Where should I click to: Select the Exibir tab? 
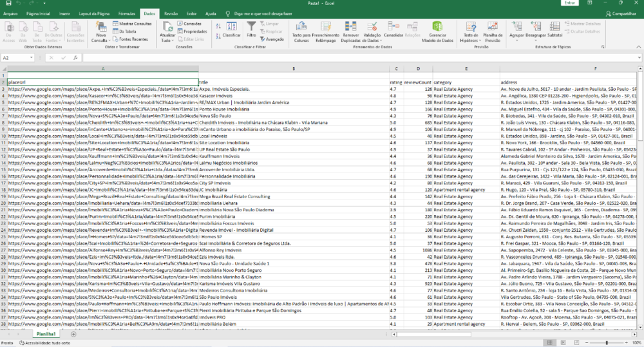click(191, 14)
